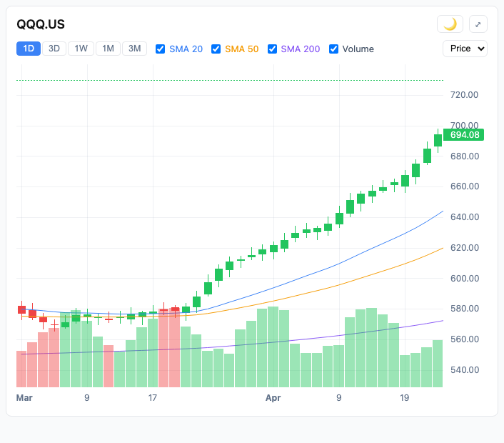Screen dimensions: 504x443
Task: Click the first red candlestick at Mar
Action: pos(22,310)
